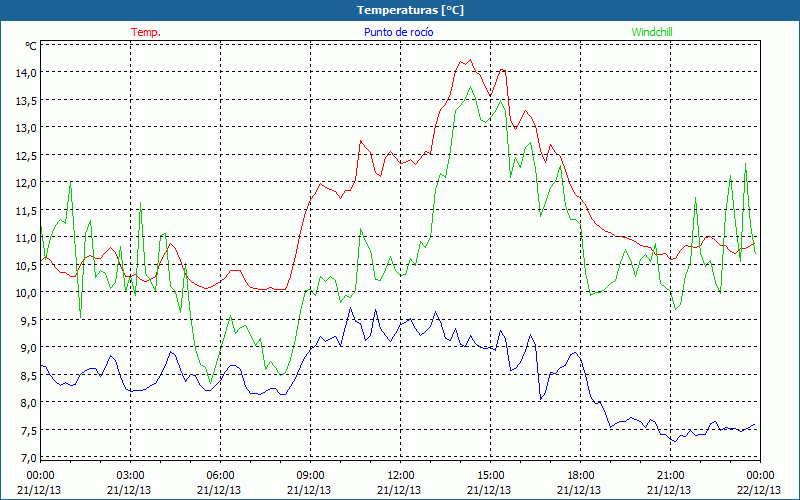Click the 9,0 y-axis value

tap(29, 348)
